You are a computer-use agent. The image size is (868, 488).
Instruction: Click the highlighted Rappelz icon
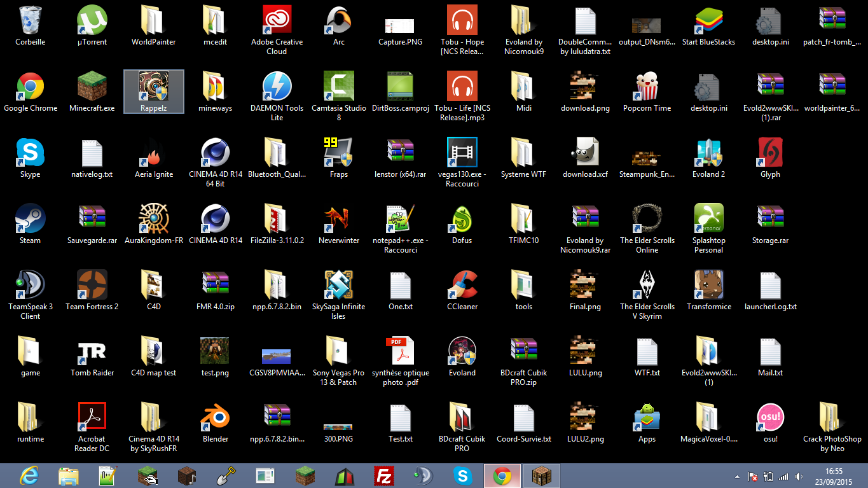coord(154,92)
